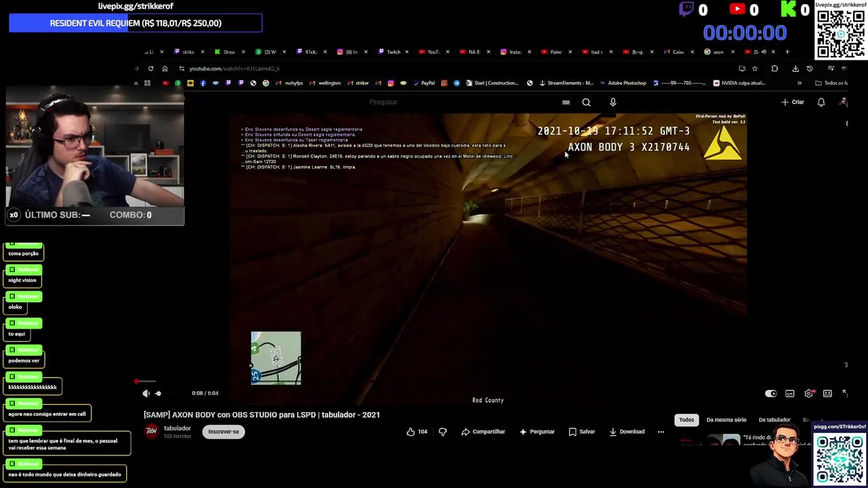Open browser downloads icon

tap(795, 68)
